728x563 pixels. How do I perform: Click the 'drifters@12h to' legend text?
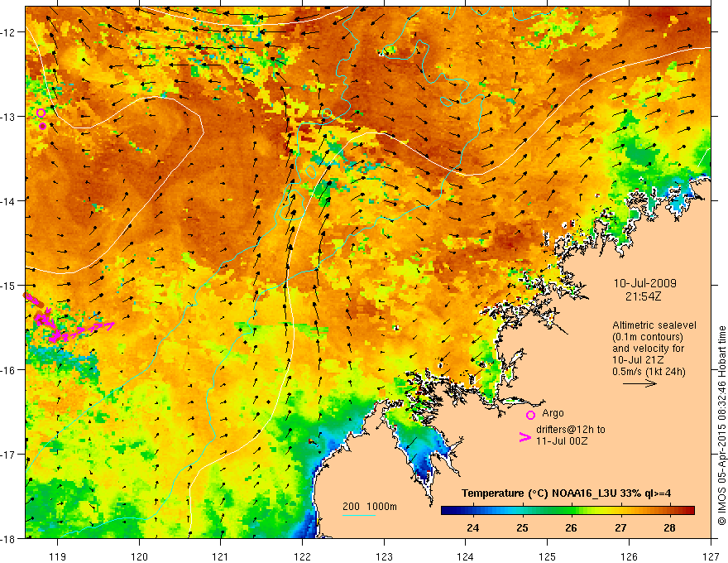(x=571, y=430)
